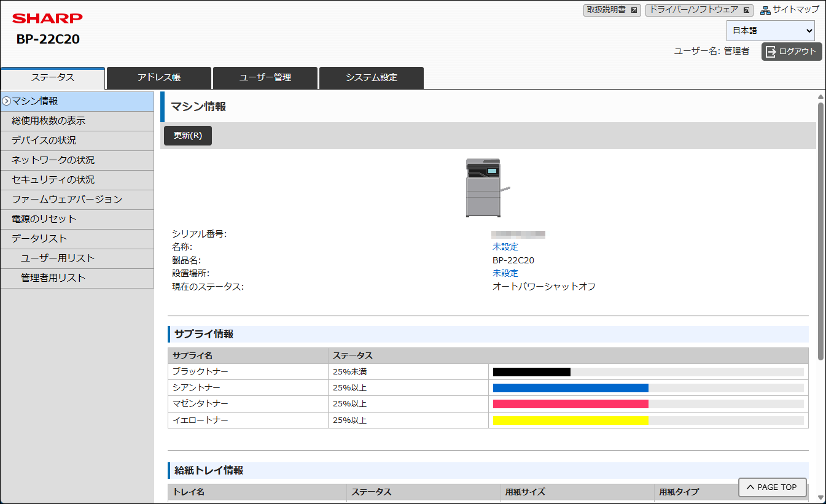The height and width of the screenshot is (504, 826).
Task: Open the サイトマップ link
Action: [796, 10]
